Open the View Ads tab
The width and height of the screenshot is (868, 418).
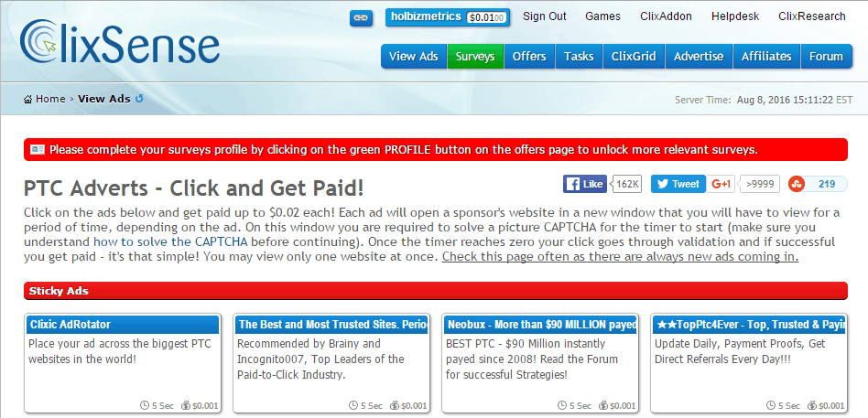pos(414,57)
